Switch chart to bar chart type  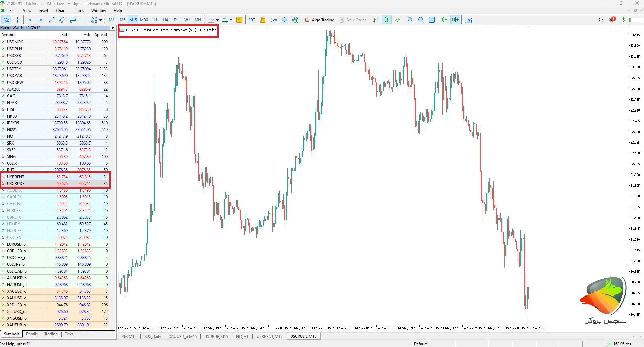376,20
